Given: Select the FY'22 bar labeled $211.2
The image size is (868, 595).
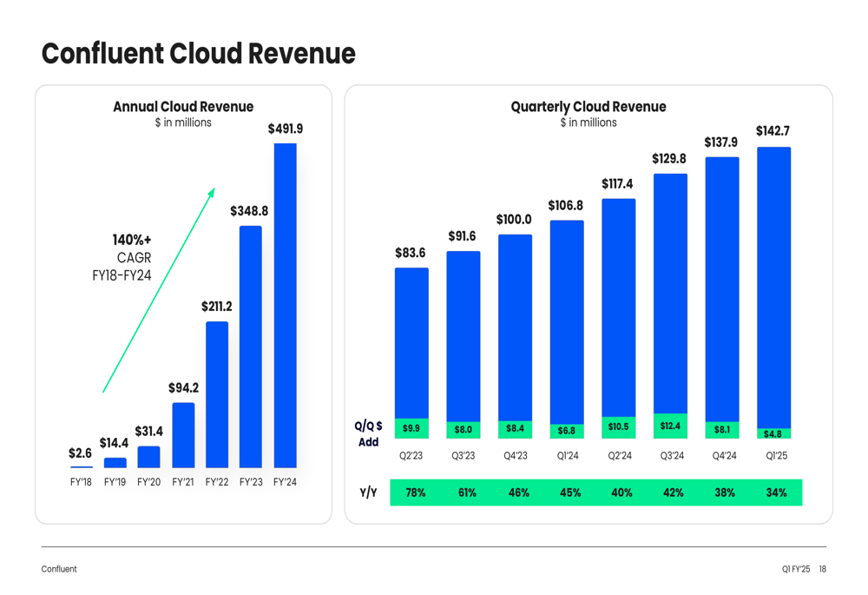Looking at the screenshot, I should [x=217, y=394].
